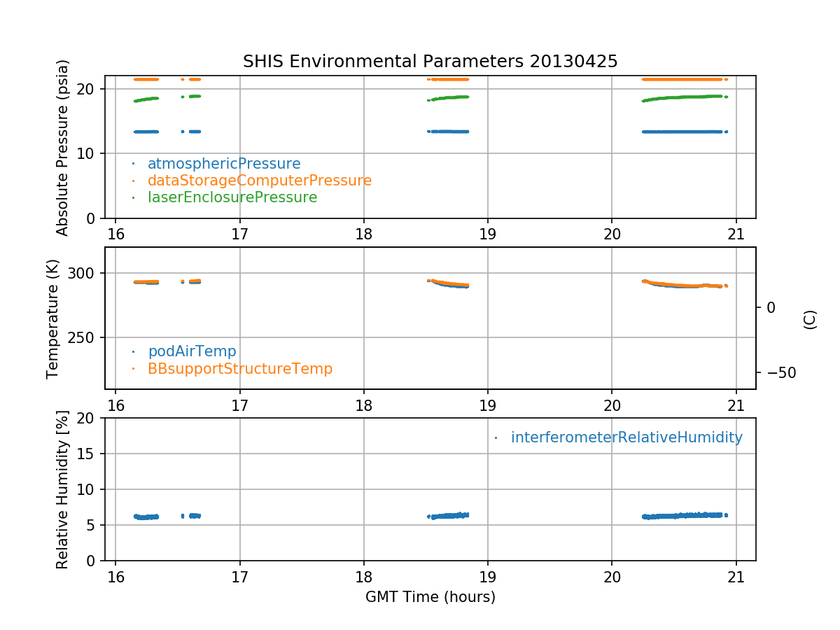
Task: Select the interferometerRelativeHumidity legend label
Action: click(x=626, y=437)
